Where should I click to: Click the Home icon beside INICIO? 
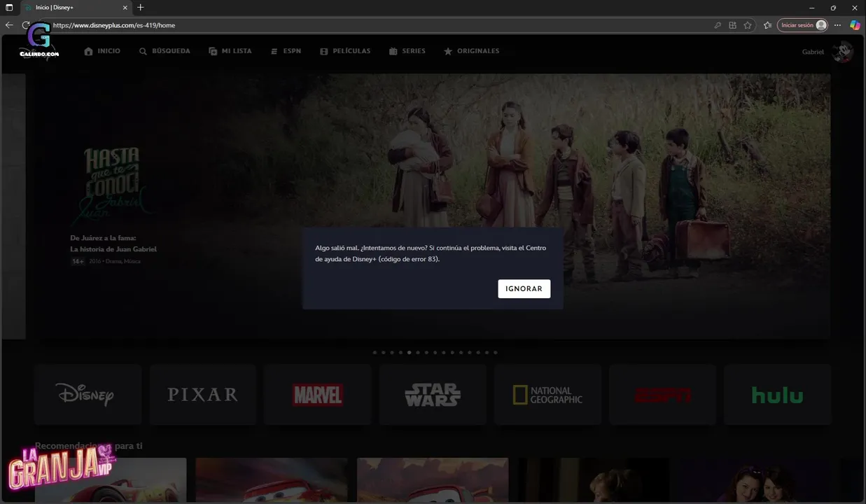[x=88, y=51]
